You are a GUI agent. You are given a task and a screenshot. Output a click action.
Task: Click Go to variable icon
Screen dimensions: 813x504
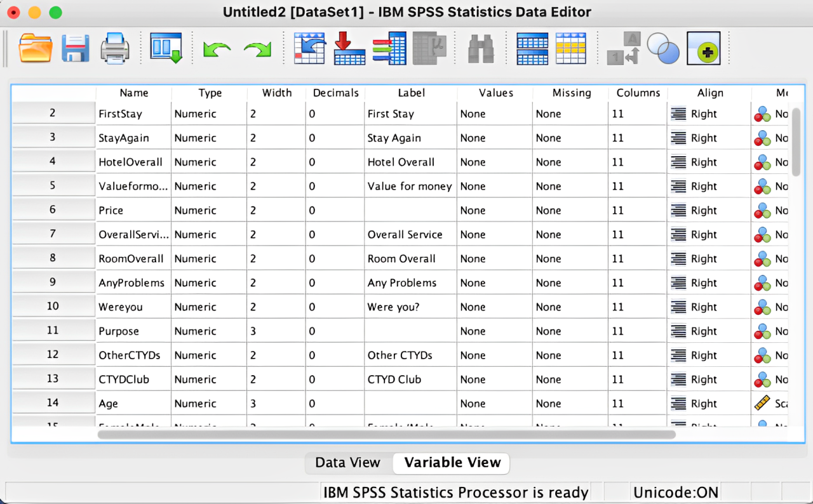coord(349,48)
